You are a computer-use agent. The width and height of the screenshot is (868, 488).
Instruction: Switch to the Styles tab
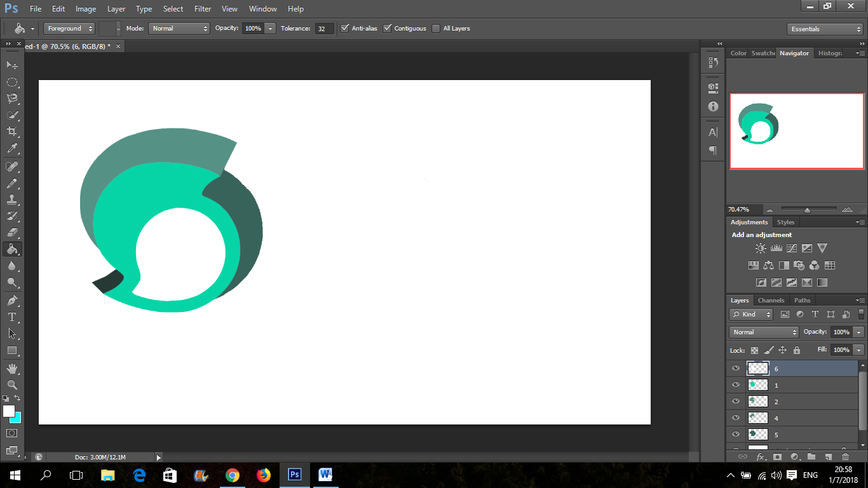(786, 222)
